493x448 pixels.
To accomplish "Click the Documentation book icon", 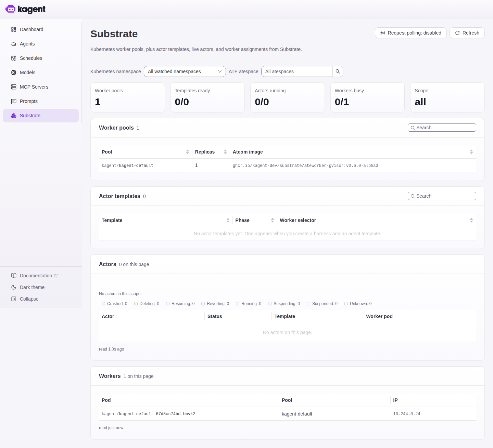I will pyautogui.click(x=14, y=276).
